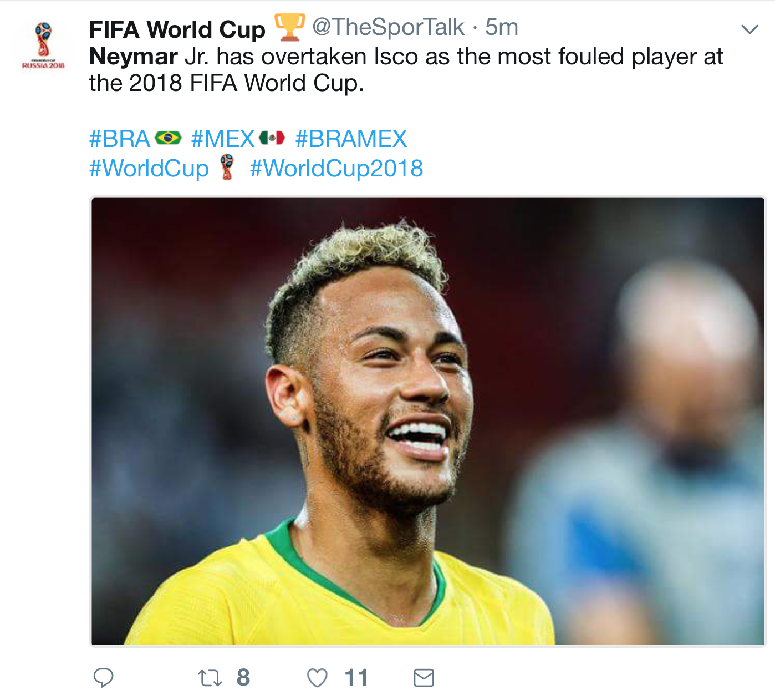Open the FIFA World Cup profile avatar

coord(43,43)
